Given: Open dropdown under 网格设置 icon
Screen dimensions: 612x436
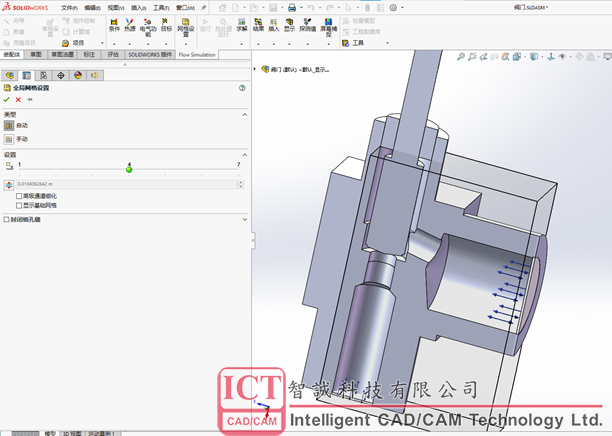Looking at the screenshot, I should (186, 44).
